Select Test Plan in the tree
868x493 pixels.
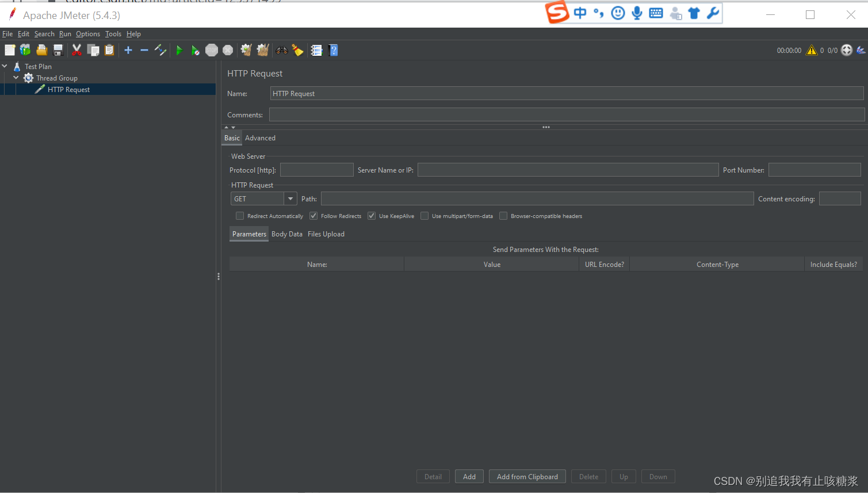coord(38,67)
